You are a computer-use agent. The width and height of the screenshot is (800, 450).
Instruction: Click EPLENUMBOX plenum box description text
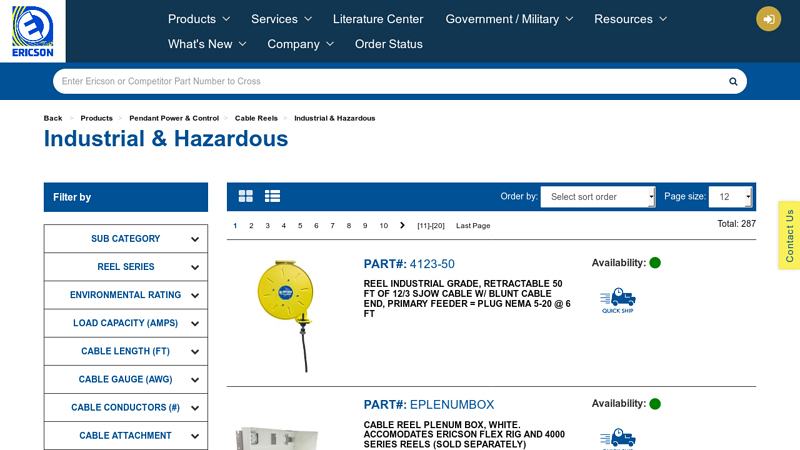(x=464, y=434)
